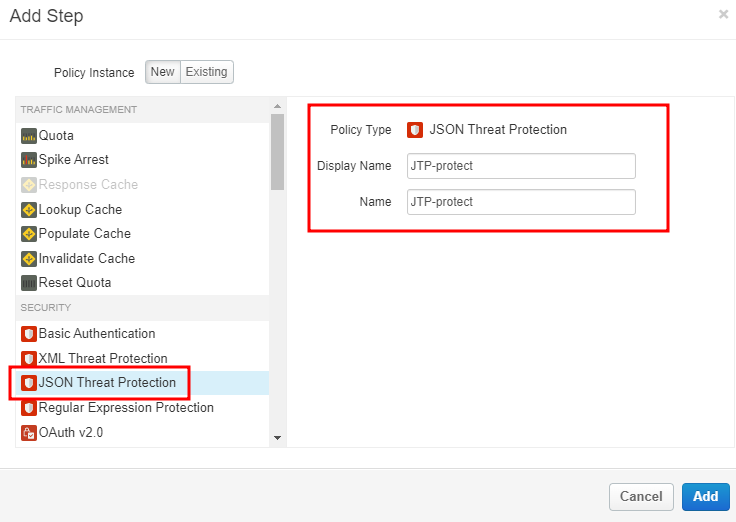Close the Add Step dialog
Image resolution: width=736 pixels, height=522 pixels.
tap(723, 15)
